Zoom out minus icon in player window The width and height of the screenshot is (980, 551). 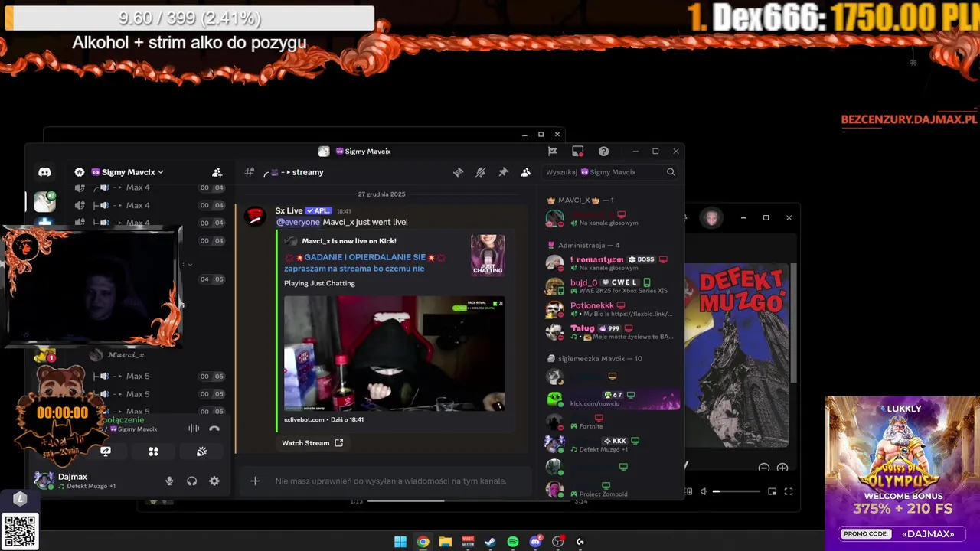point(763,468)
